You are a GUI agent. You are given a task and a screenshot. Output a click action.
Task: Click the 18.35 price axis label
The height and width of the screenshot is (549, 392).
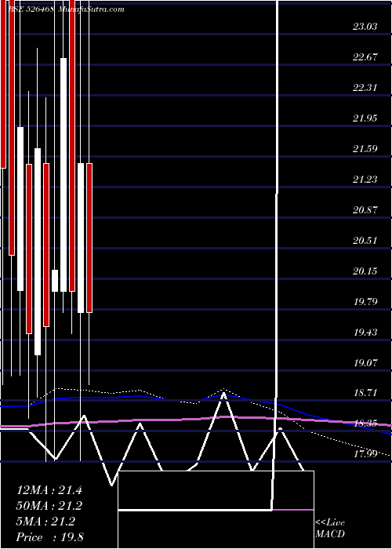[x=365, y=424]
